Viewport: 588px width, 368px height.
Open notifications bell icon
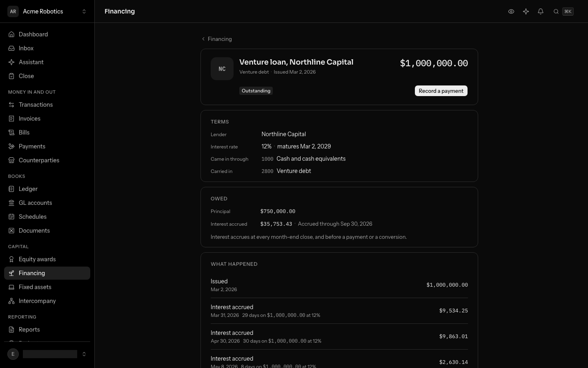tap(541, 11)
